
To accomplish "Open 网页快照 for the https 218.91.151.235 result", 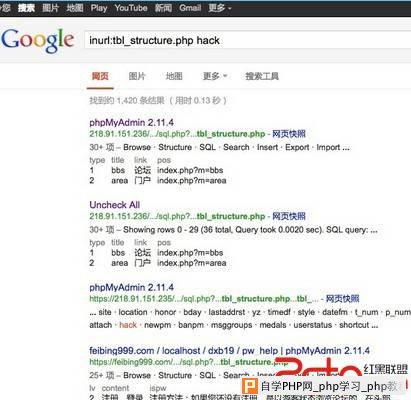I will (x=342, y=299).
